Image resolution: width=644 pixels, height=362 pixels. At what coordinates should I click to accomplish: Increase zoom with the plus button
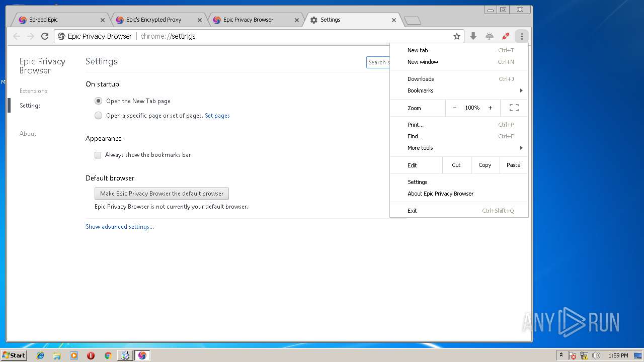[490, 108]
